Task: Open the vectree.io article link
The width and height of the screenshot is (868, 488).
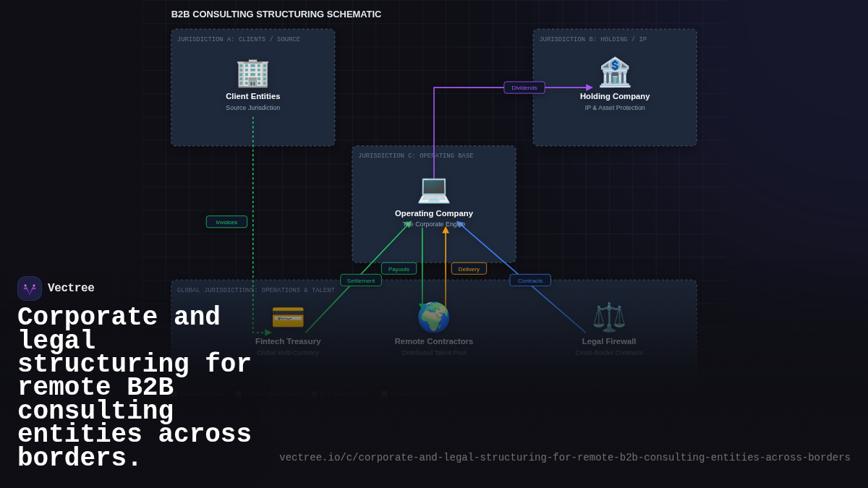Action: pyautogui.click(x=565, y=457)
